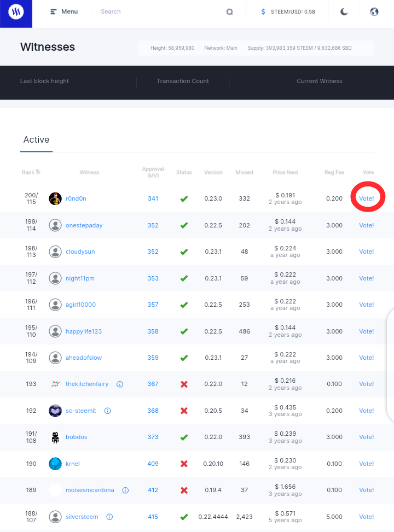Click version 0.22.4444 for silversteem
Image resolution: width=394 pixels, height=532 pixels.
[x=213, y=517]
